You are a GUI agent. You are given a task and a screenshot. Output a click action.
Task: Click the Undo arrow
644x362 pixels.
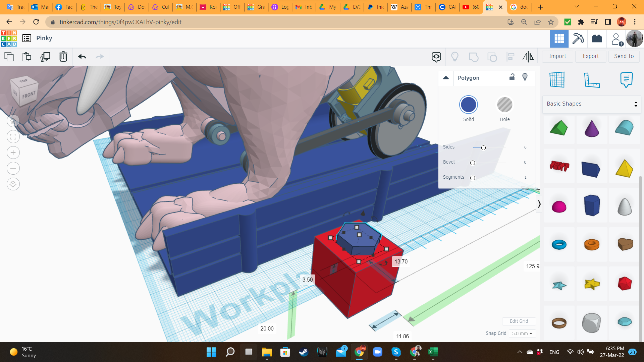pyautogui.click(x=82, y=57)
